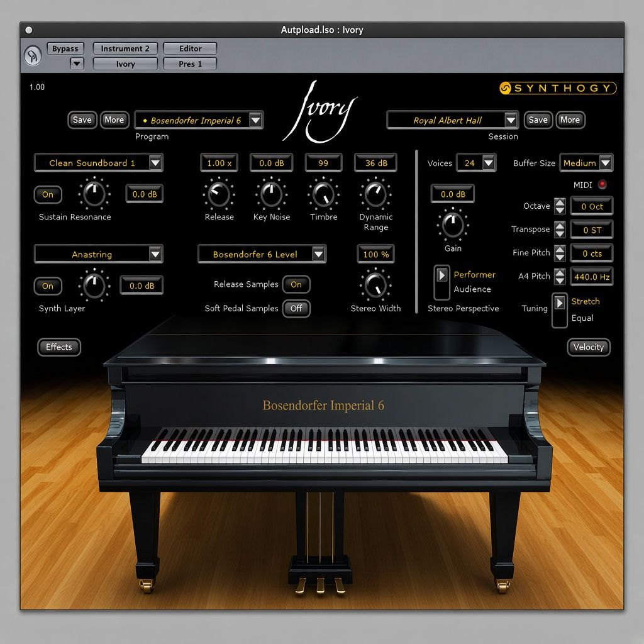Click the Dynamic Range knob

[375, 194]
